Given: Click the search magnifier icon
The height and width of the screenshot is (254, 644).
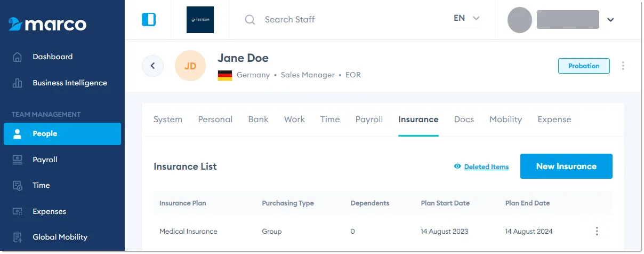Looking at the screenshot, I should 250,20.
